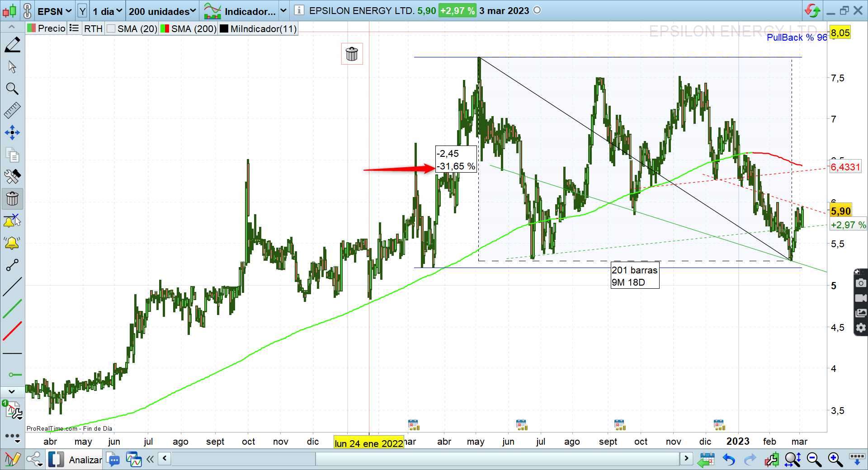Click the SMA (200) green-red swatch
The height and width of the screenshot is (470, 868).
coord(165,28)
